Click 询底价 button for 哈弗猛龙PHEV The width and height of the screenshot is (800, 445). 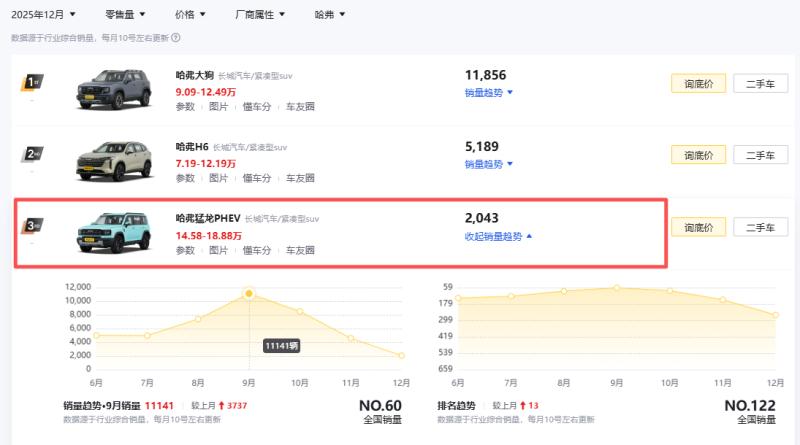tap(698, 227)
